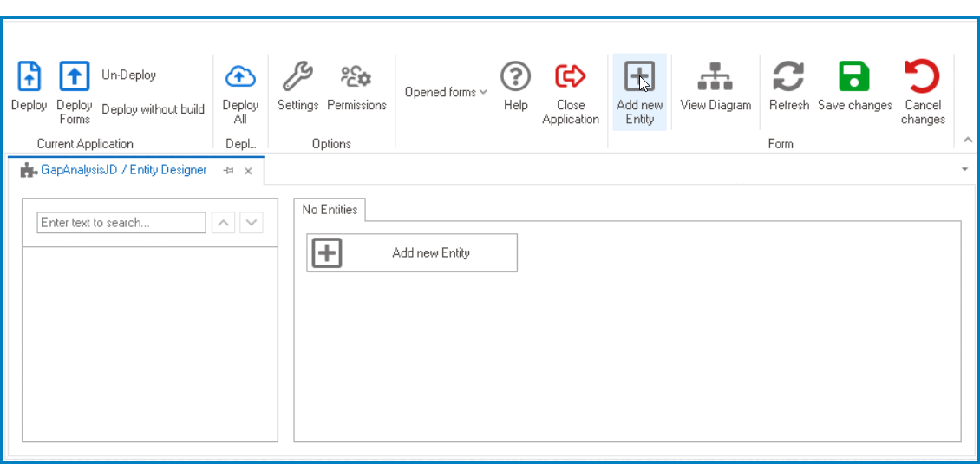Open the Settings wrench icon
980x464 pixels.
point(298,76)
